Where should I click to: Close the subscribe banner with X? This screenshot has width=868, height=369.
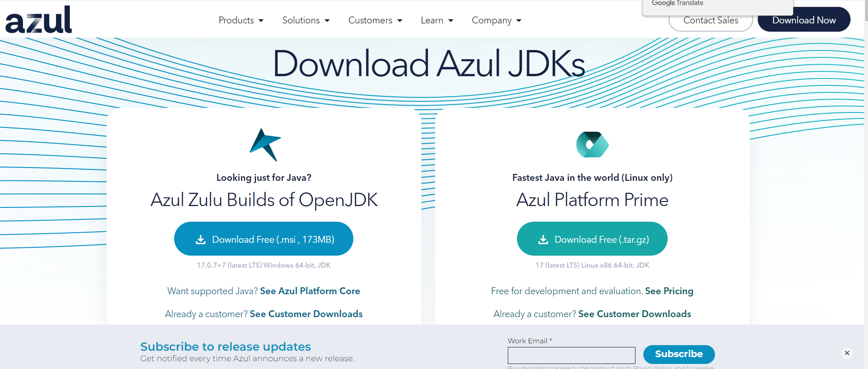point(847,353)
